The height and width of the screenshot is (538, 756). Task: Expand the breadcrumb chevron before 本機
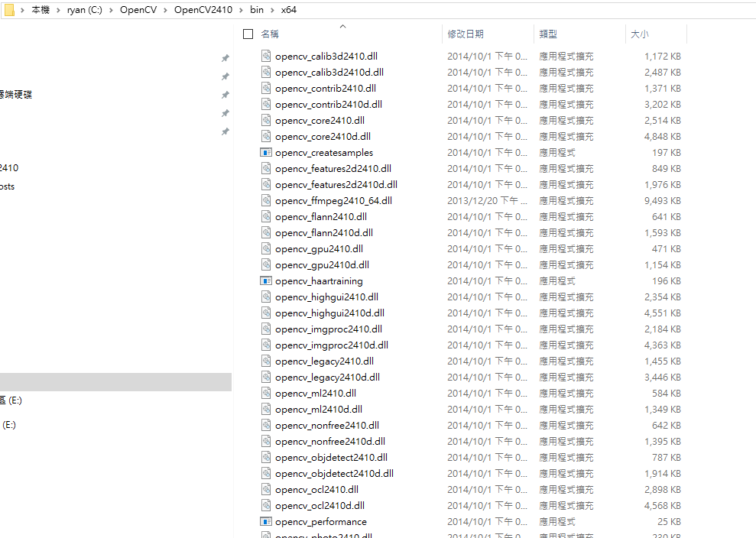point(23,10)
